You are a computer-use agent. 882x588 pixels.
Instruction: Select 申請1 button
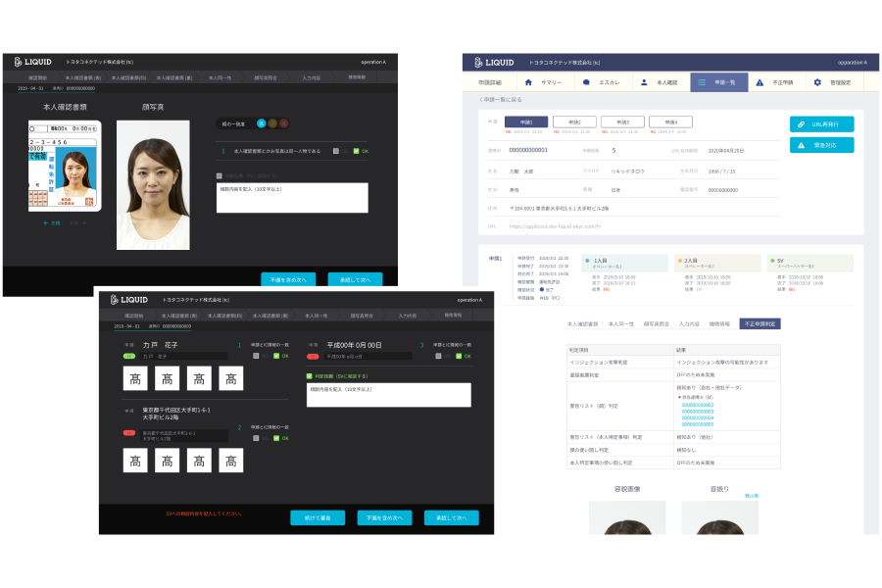(526, 122)
